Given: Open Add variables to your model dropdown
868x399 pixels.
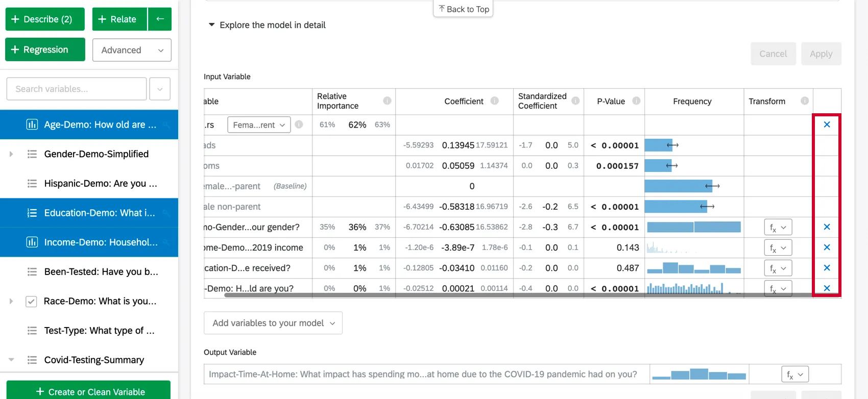Looking at the screenshot, I should (x=273, y=323).
